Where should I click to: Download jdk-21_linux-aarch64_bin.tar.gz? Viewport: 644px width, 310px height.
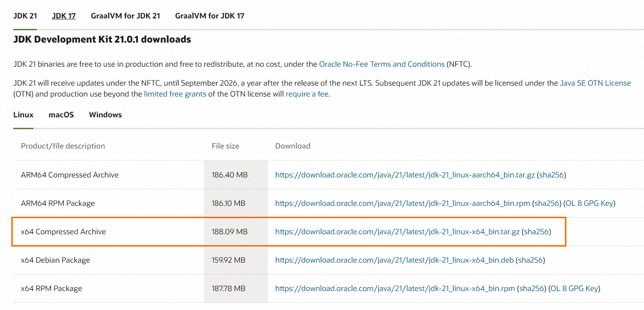(405, 175)
